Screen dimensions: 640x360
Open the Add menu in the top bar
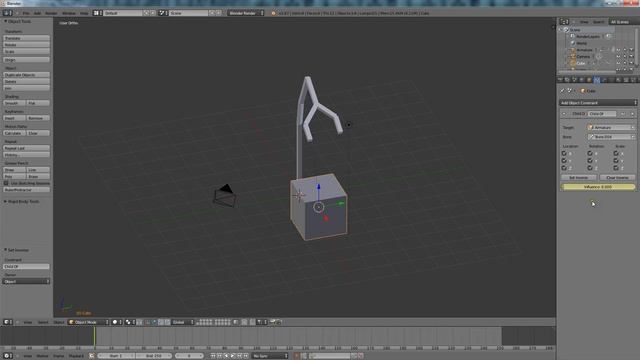coord(37,13)
